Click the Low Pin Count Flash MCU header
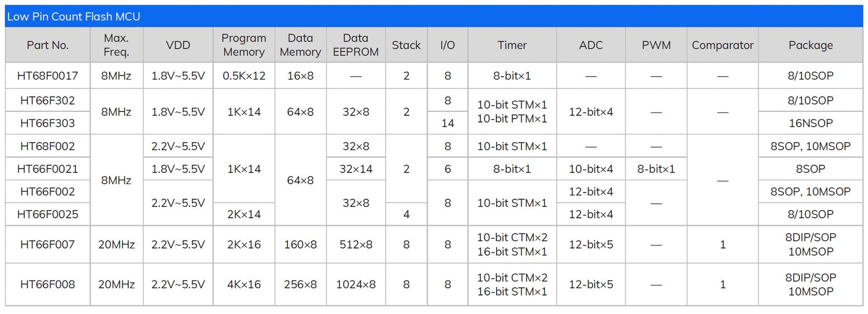The width and height of the screenshot is (868, 314). pyautogui.click(x=74, y=17)
